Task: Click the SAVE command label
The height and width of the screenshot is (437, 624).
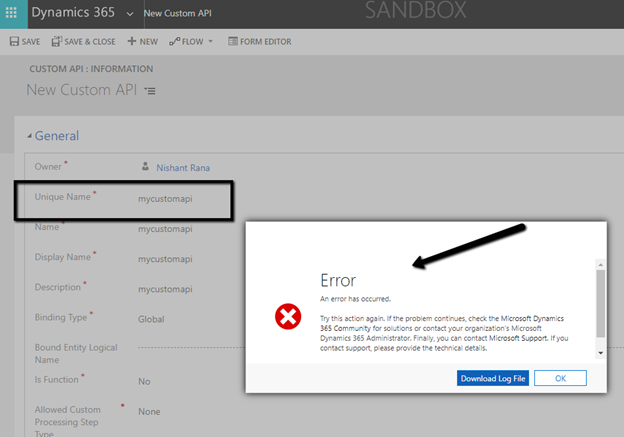Action: pyautogui.click(x=31, y=41)
